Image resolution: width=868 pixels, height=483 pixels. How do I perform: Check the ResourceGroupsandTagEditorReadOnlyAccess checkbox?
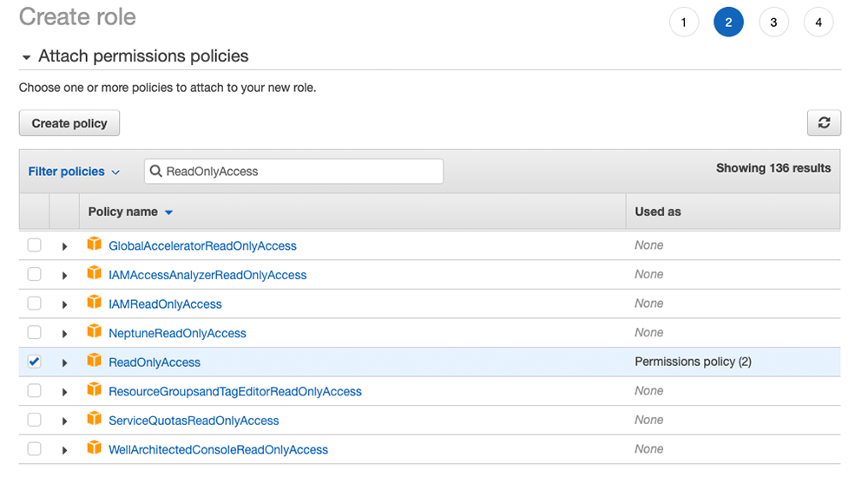point(35,390)
